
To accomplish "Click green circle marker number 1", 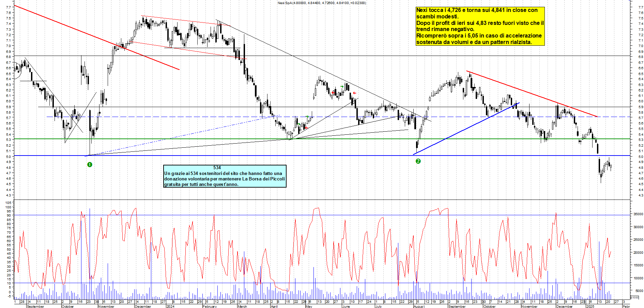I will [90, 164].
